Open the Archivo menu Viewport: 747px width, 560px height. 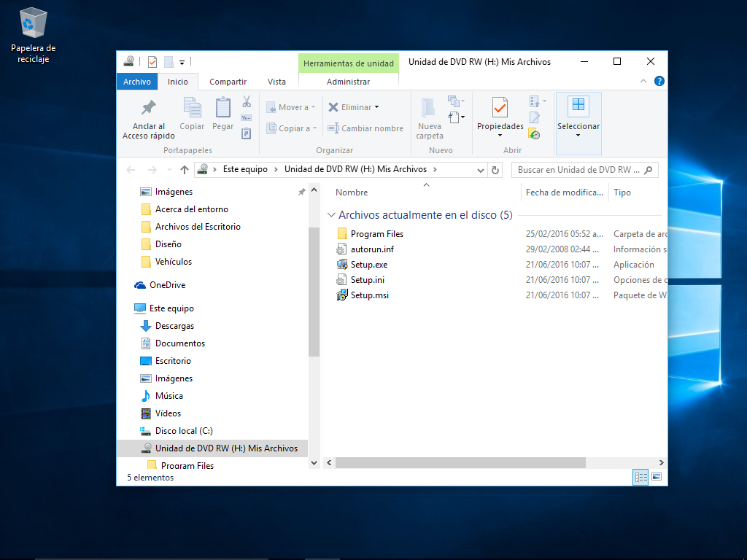pos(136,82)
